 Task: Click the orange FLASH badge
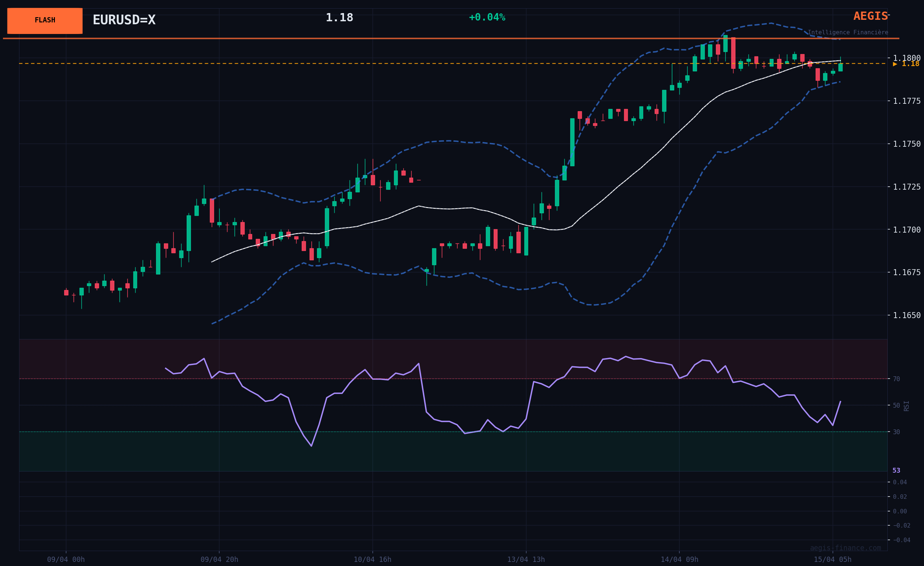(44, 21)
